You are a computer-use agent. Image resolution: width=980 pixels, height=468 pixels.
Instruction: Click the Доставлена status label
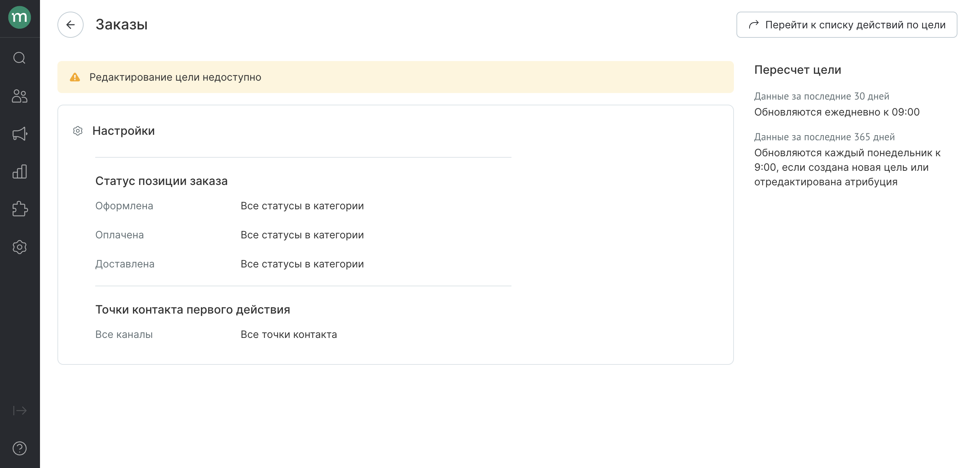pos(125,264)
